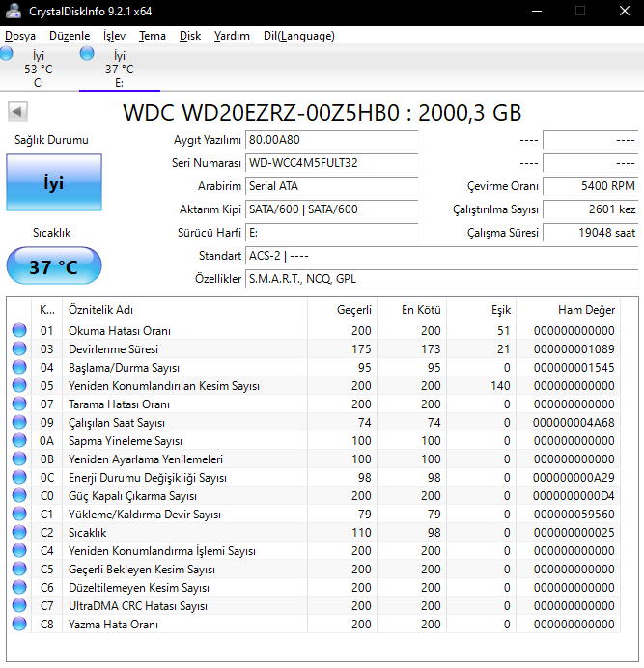644x668 pixels.
Task: Click status orb for UltraDMA CRC Hatası Sayısı
Action: (19, 605)
